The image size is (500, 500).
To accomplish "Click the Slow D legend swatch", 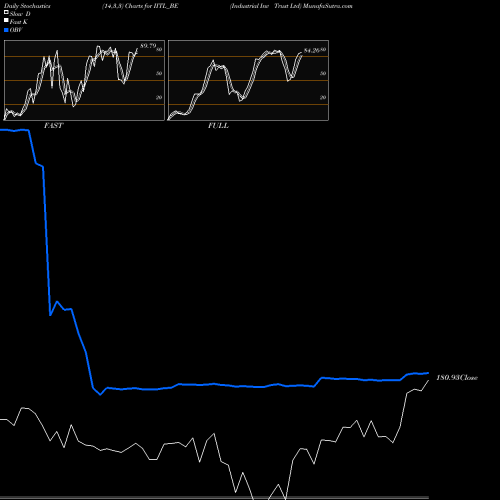I will 6,12.
